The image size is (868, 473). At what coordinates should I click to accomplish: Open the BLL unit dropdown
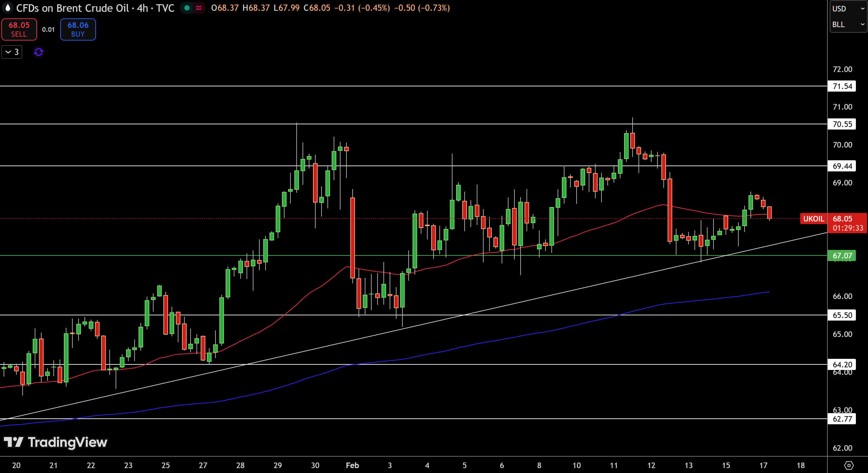848,25
